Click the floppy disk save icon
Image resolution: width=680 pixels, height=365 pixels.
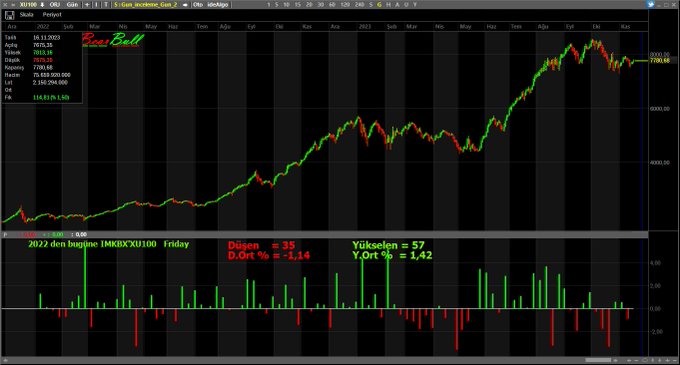(x=9, y=15)
